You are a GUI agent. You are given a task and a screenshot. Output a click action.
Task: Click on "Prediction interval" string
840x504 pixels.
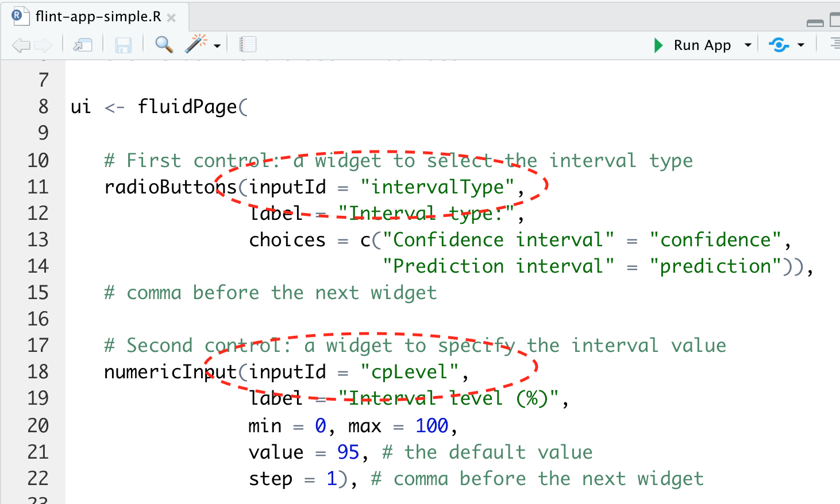click(498, 266)
